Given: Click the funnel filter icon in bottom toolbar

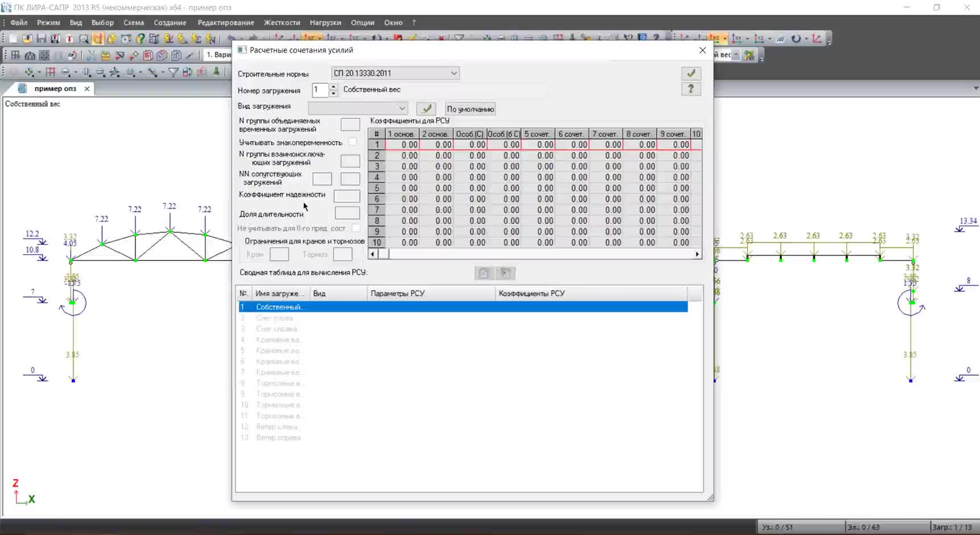Looking at the screenshot, I should pos(174,72).
